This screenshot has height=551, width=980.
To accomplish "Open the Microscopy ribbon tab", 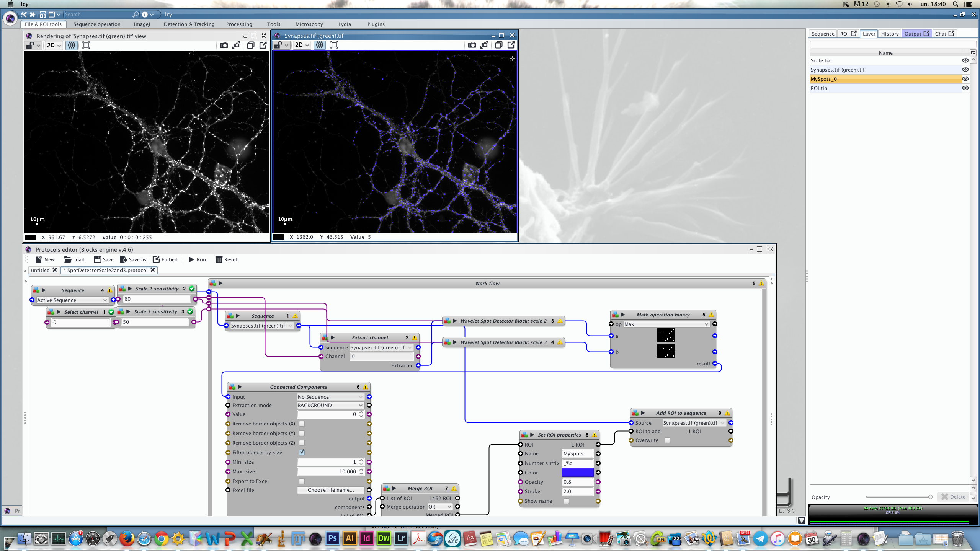I will [309, 24].
